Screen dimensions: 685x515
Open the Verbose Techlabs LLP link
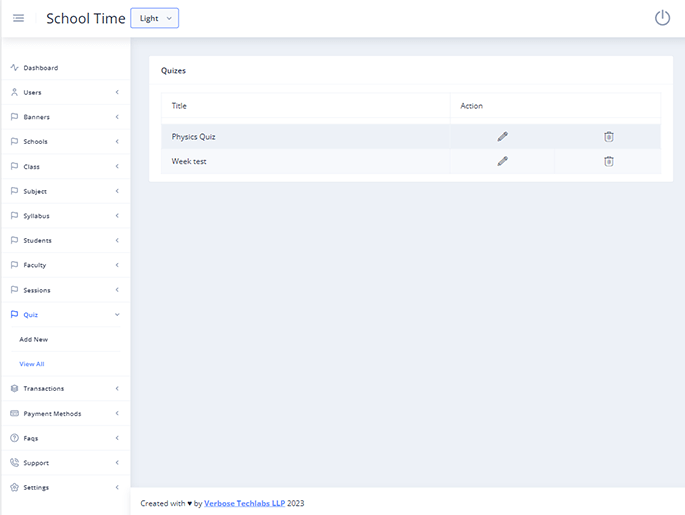pos(245,503)
